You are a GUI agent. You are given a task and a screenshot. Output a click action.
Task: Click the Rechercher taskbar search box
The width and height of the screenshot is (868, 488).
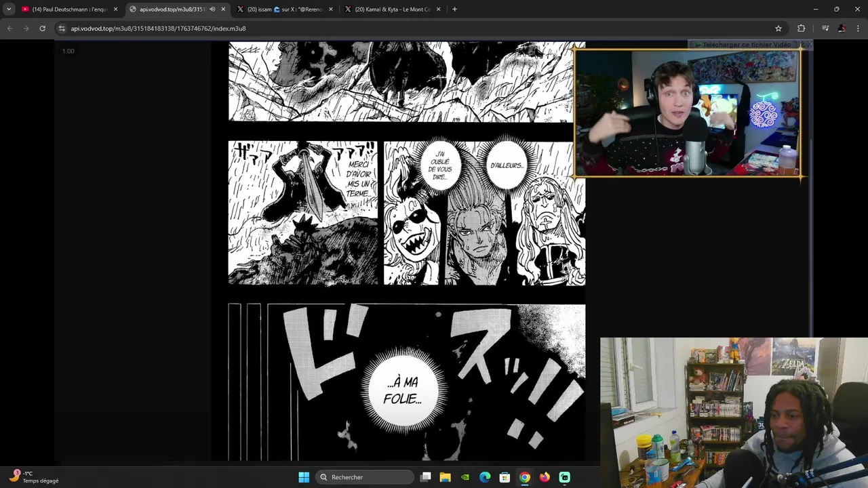[366, 477]
